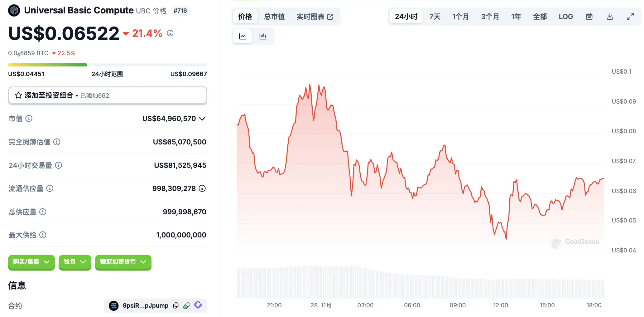The width and height of the screenshot is (644, 317).
Task: Toggle LOG scale on chart
Action: tap(566, 17)
